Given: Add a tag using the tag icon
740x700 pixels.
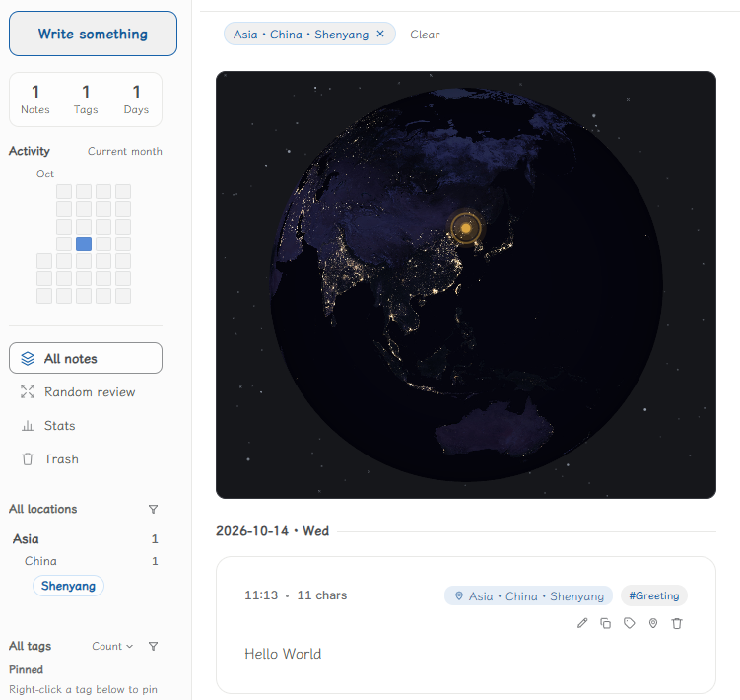Looking at the screenshot, I should (x=629, y=623).
